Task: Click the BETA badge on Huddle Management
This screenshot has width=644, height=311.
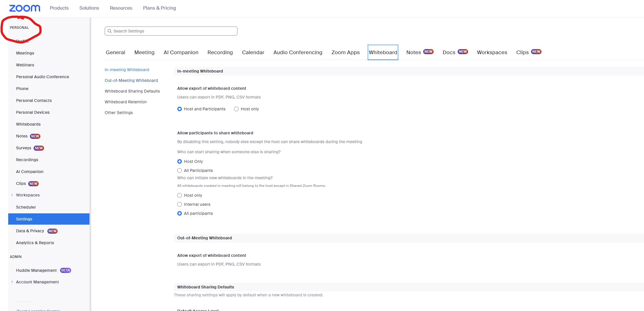Action: pos(66,270)
